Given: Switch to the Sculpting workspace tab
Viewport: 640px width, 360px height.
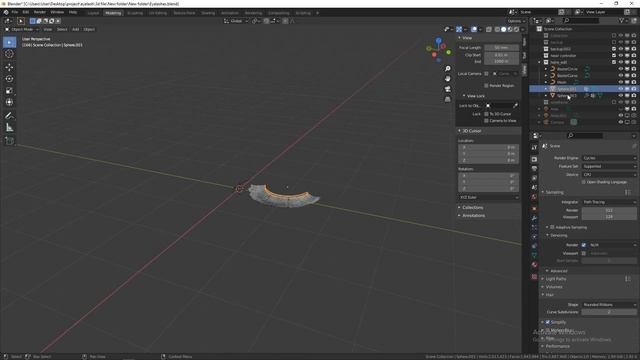Looking at the screenshot, I should point(135,13).
